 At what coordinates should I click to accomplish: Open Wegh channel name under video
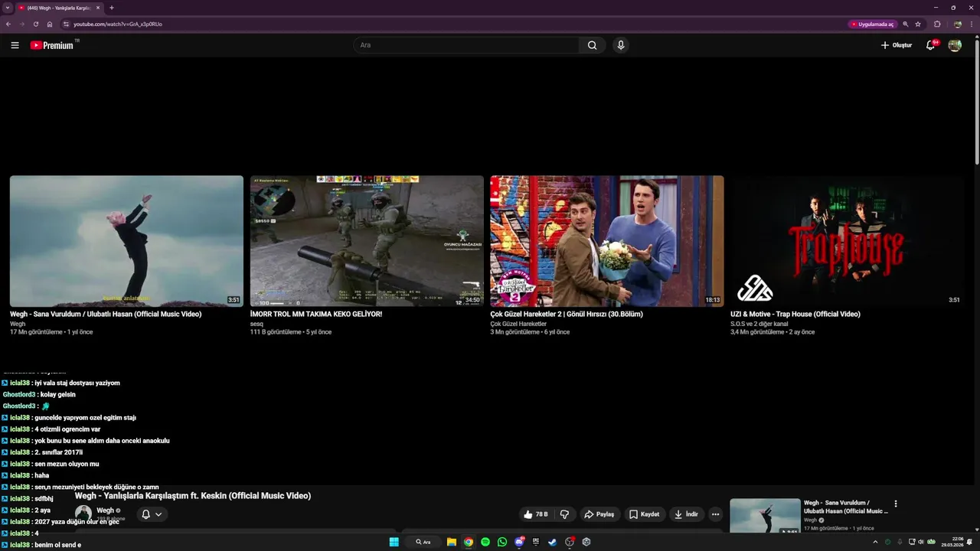pyautogui.click(x=106, y=510)
